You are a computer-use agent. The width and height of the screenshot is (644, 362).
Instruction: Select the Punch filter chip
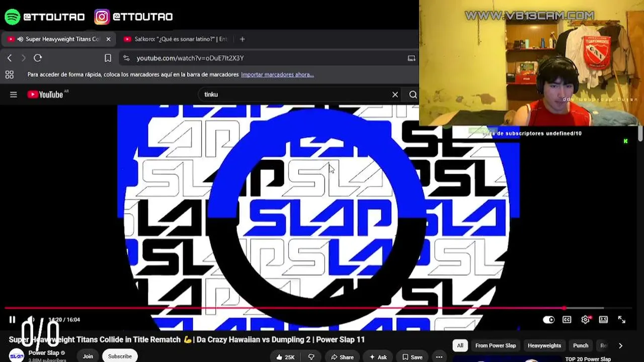pyautogui.click(x=581, y=345)
